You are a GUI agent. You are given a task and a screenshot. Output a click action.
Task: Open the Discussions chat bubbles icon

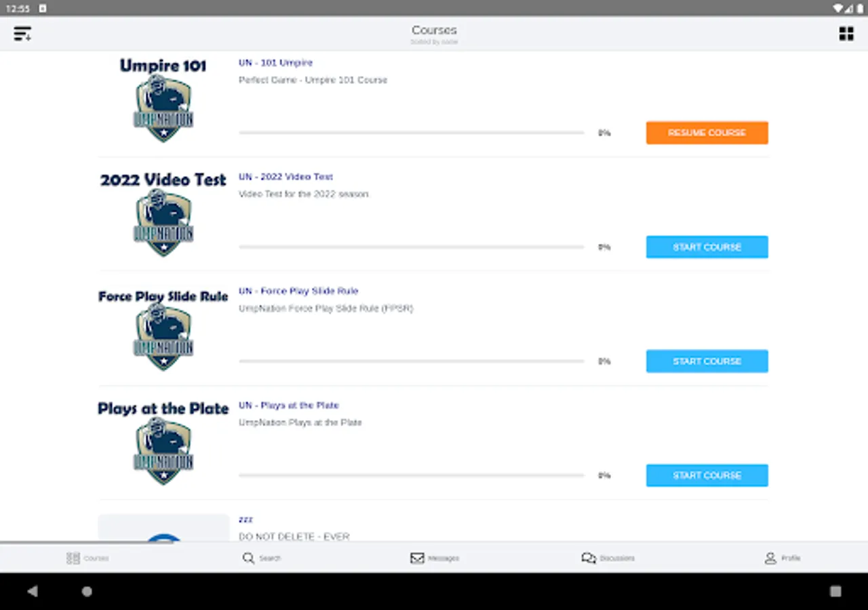pos(589,558)
